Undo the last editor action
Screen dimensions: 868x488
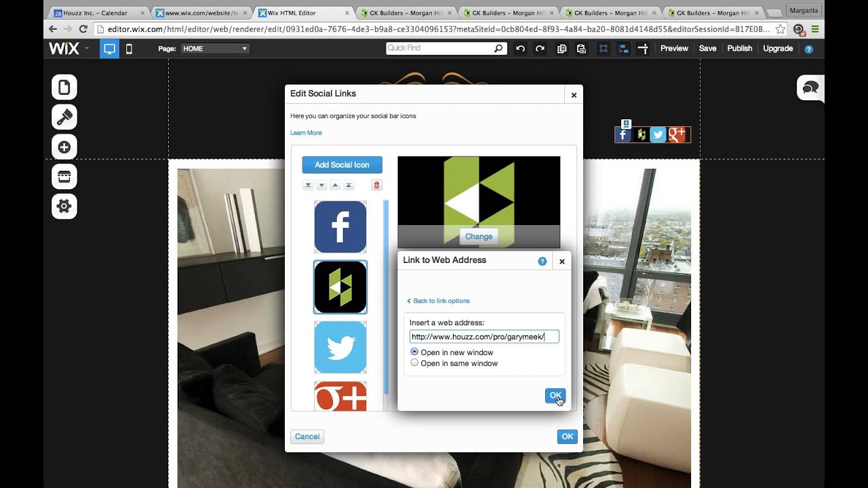pyautogui.click(x=519, y=48)
